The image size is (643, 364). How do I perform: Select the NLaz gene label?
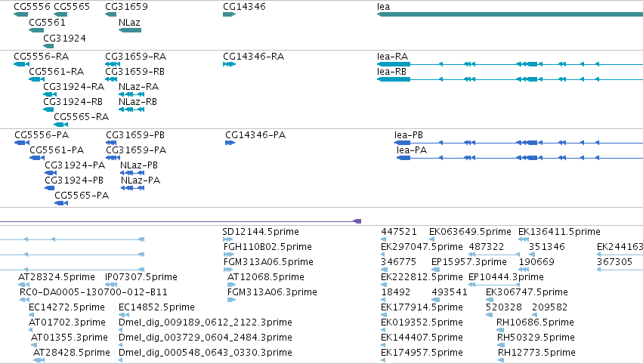(x=130, y=22)
